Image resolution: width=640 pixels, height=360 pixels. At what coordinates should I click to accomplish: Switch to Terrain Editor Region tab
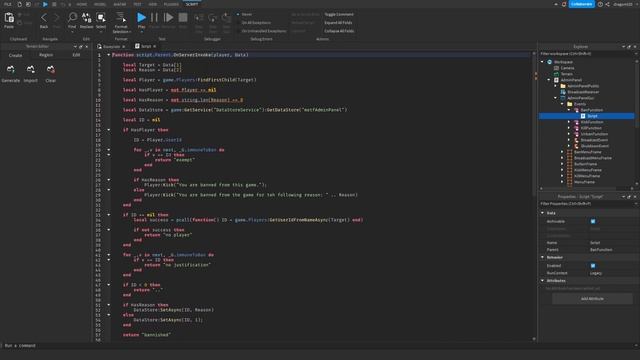click(46, 55)
